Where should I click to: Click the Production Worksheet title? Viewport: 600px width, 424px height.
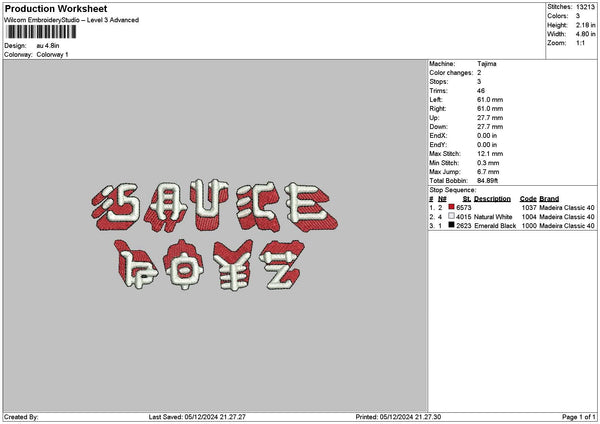[x=56, y=8]
